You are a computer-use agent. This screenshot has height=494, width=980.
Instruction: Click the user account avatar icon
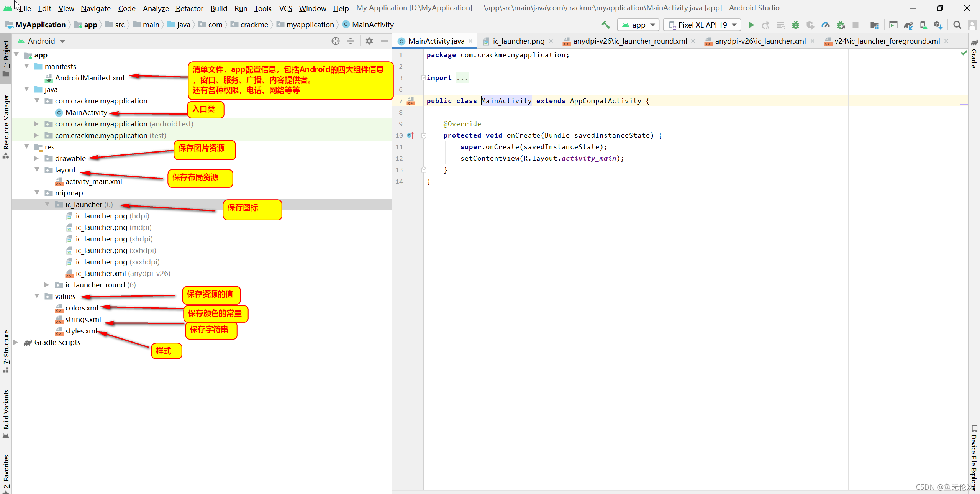pos(972,25)
